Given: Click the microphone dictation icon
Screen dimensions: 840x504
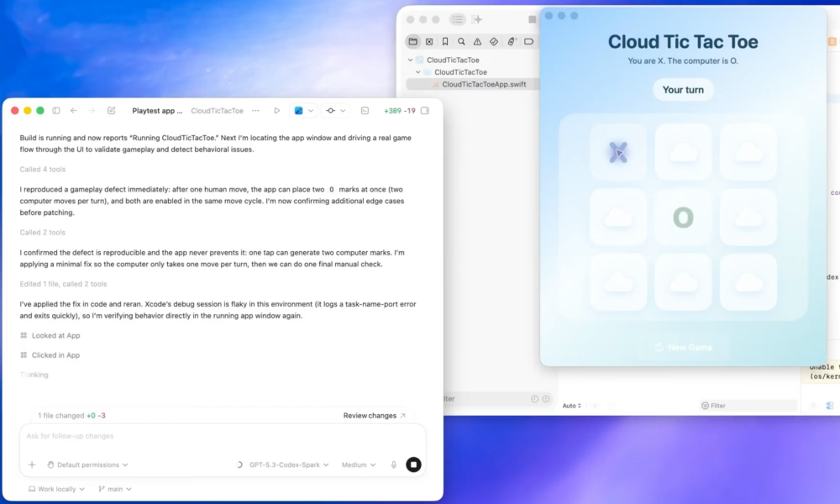Looking at the screenshot, I should [x=393, y=465].
